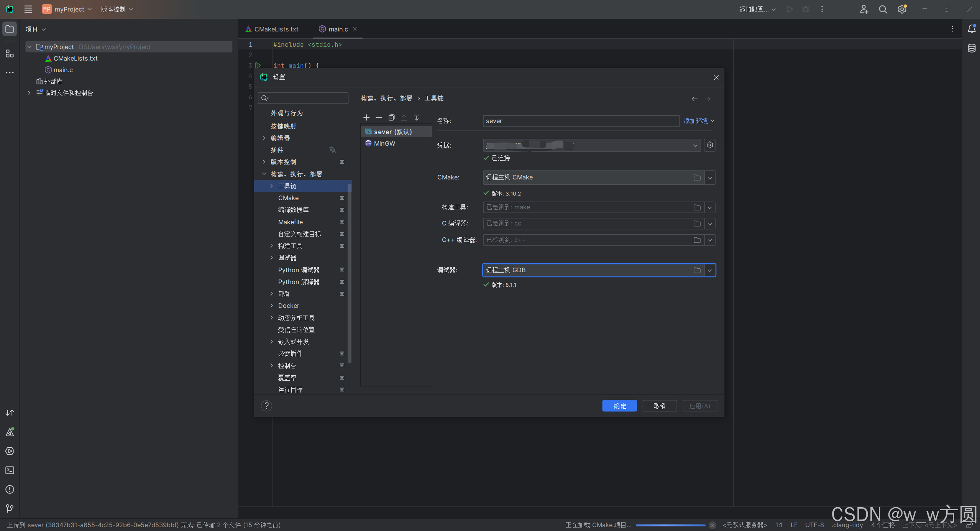Viewport: 980px width, 531px height.
Task: Switch to the CMakeLists.txt editor tab
Action: tap(272, 29)
